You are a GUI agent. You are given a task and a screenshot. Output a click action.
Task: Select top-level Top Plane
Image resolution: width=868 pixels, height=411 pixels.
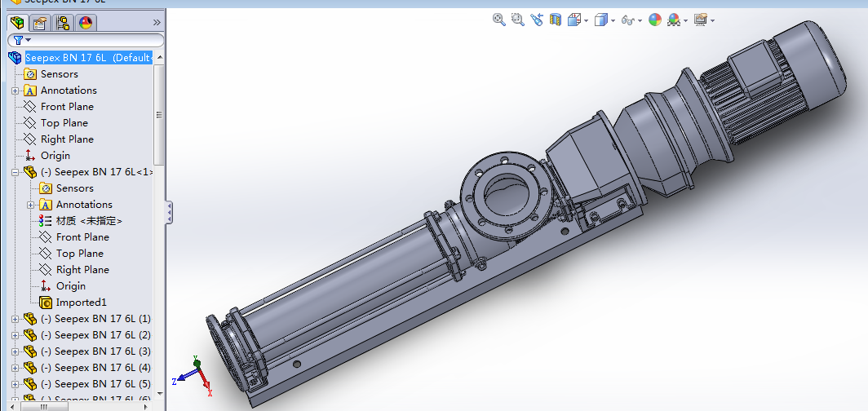point(64,123)
